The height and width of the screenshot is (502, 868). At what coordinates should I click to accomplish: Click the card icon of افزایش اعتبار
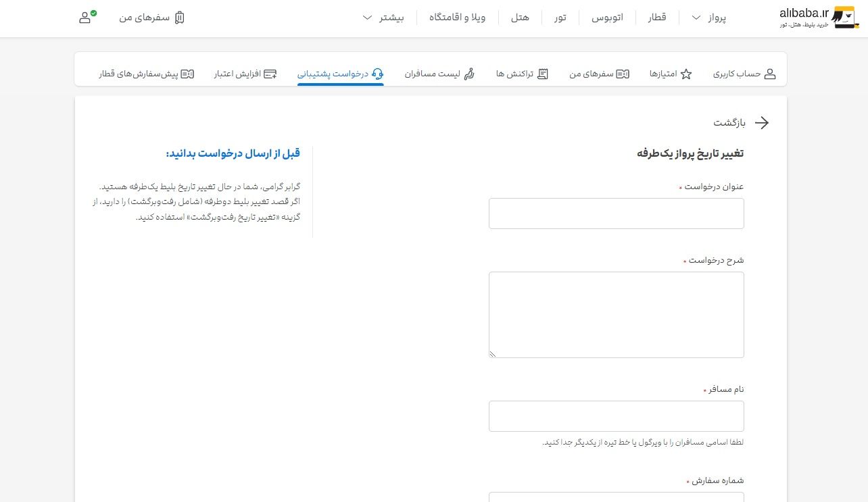tap(270, 74)
